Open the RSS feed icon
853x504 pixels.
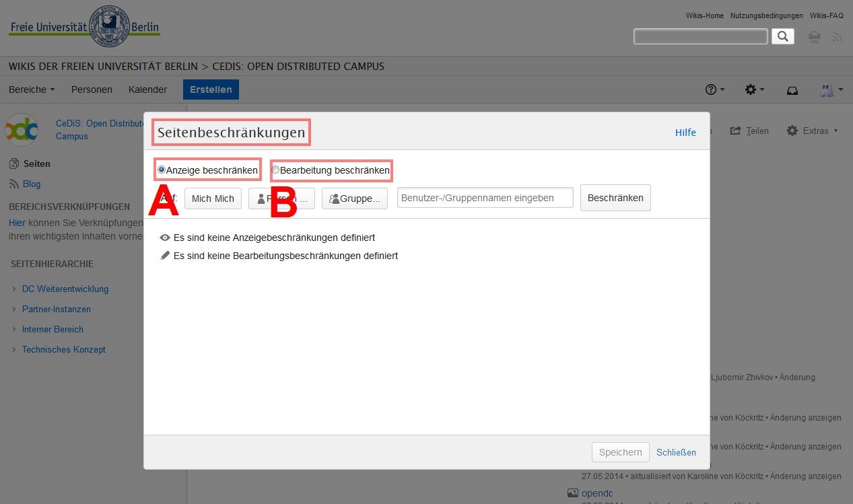click(x=837, y=37)
